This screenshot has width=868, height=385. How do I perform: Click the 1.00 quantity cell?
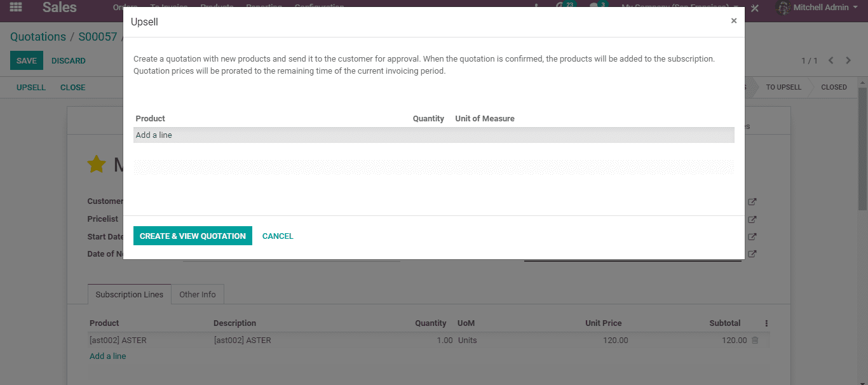click(x=445, y=340)
